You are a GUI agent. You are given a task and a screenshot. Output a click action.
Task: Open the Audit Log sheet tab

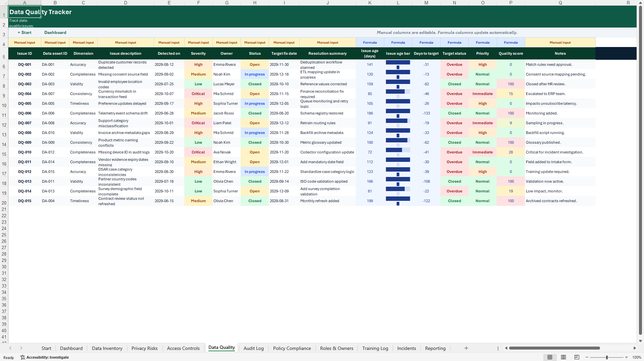point(253,348)
